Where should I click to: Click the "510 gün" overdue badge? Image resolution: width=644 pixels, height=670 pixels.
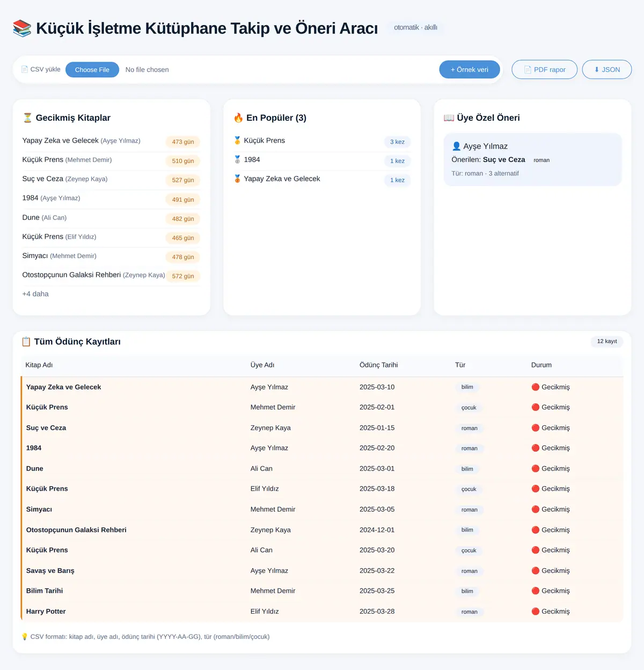pyautogui.click(x=183, y=161)
